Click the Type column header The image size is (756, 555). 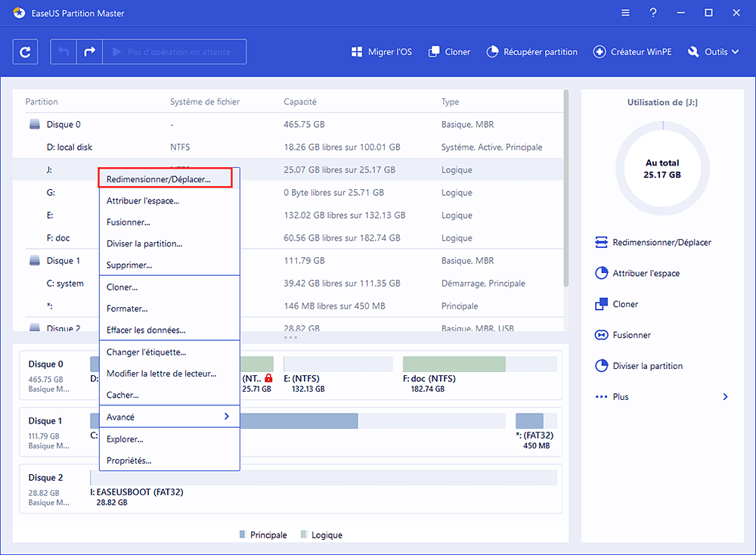(450, 102)
